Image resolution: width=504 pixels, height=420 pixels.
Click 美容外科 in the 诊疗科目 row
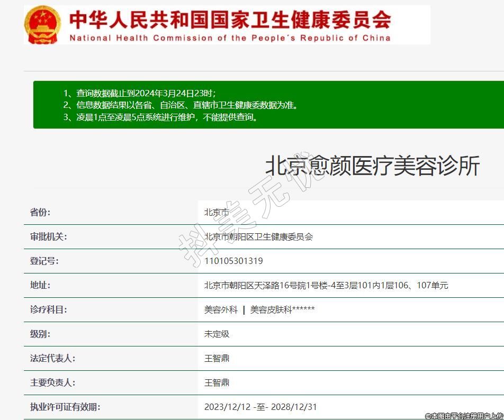221,310
